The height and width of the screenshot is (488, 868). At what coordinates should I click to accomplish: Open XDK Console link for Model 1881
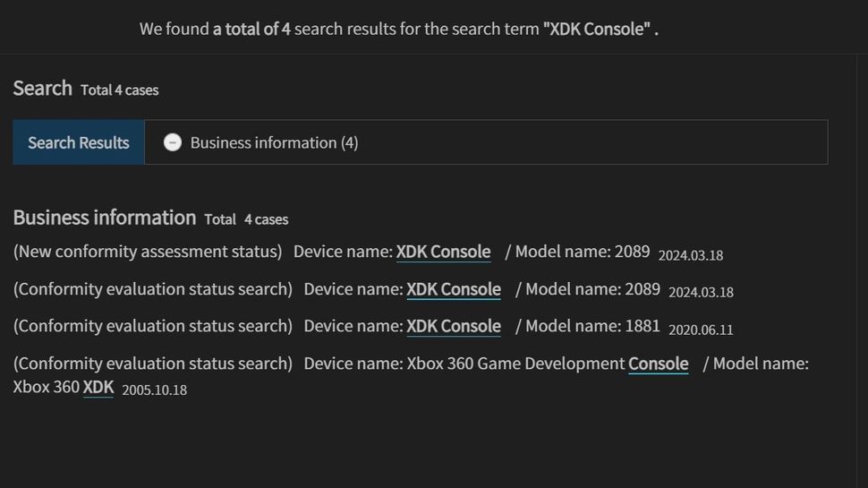coord(454,327)
